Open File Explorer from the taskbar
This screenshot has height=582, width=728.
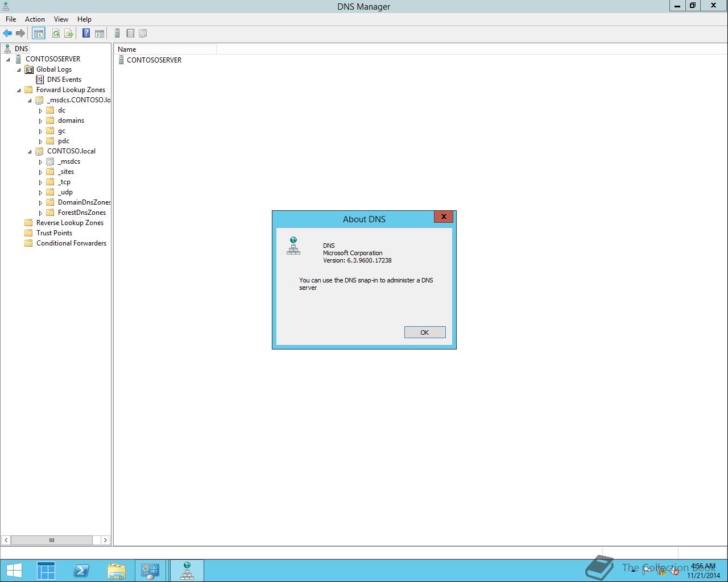coord(116,571)
